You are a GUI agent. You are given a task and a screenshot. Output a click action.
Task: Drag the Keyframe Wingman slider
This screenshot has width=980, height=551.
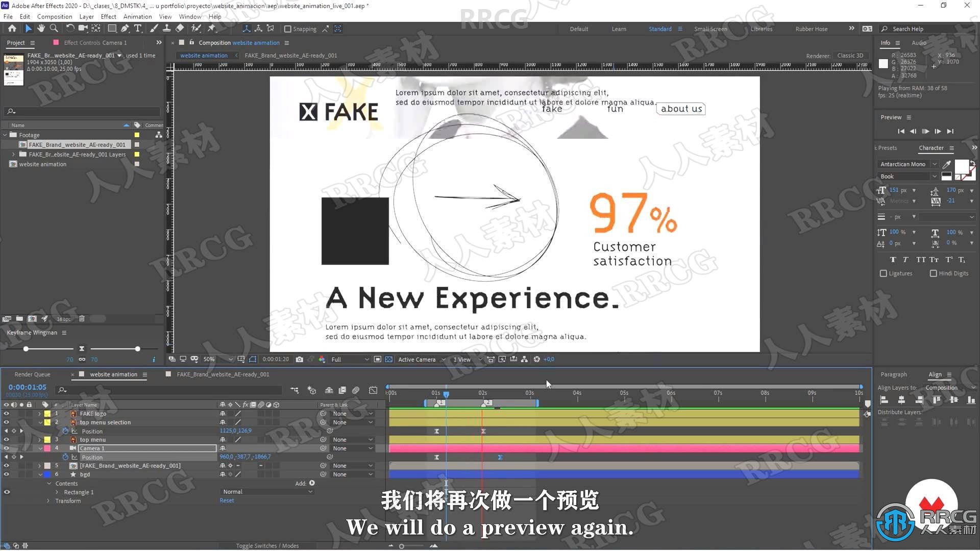tap(25, 348)
